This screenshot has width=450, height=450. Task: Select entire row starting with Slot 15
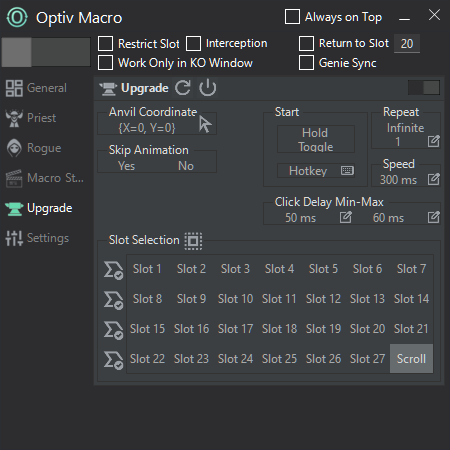113,330
